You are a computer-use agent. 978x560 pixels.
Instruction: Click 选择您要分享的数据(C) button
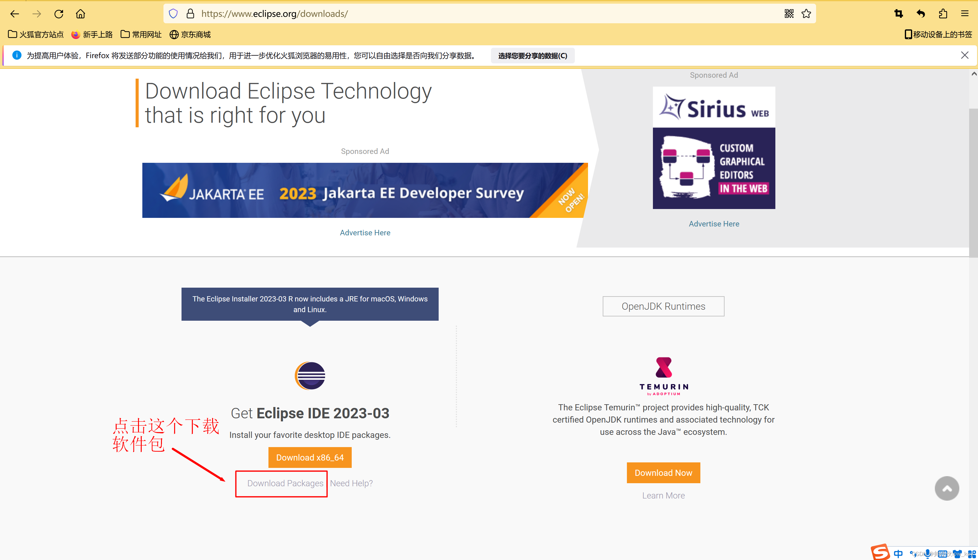tap(533, 56)
